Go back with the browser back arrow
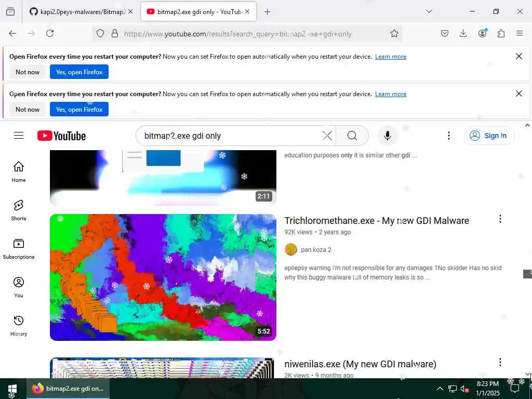This screenshot has width=532, height=399. point(12,33)
